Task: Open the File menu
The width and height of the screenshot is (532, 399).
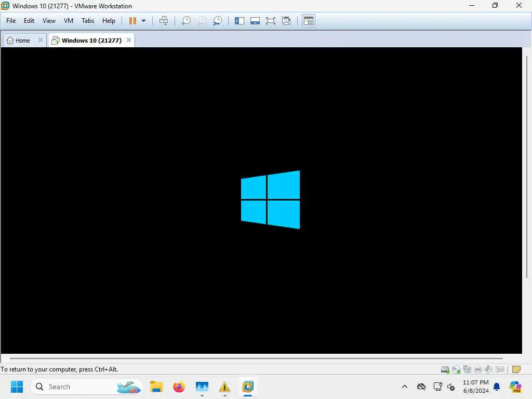Action: coord(11,21)
